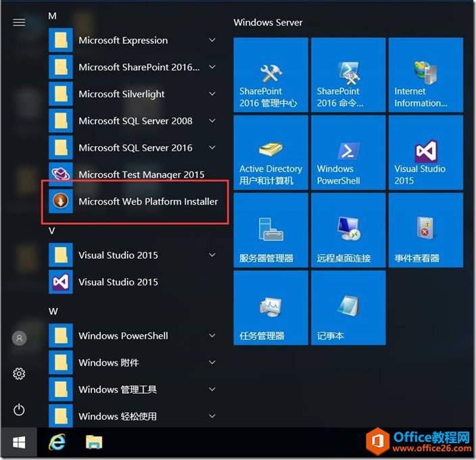Expand Microsoft SQL Server 2008 chevron
Screen dimensions: 476x460
[212, 120]
